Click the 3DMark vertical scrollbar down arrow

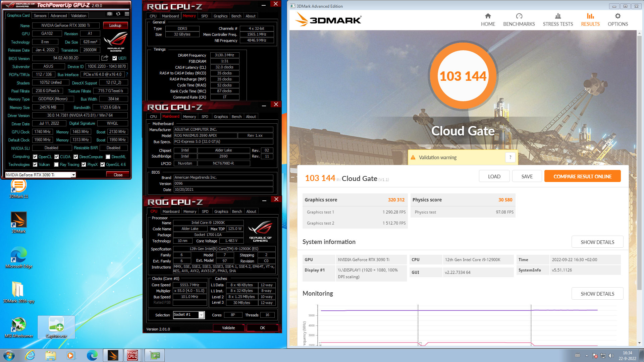coord(639,343)
